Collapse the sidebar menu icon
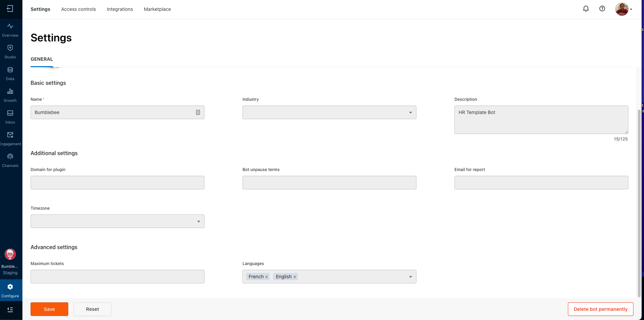This screenshot has width=644, height=320. pos(10,309)
